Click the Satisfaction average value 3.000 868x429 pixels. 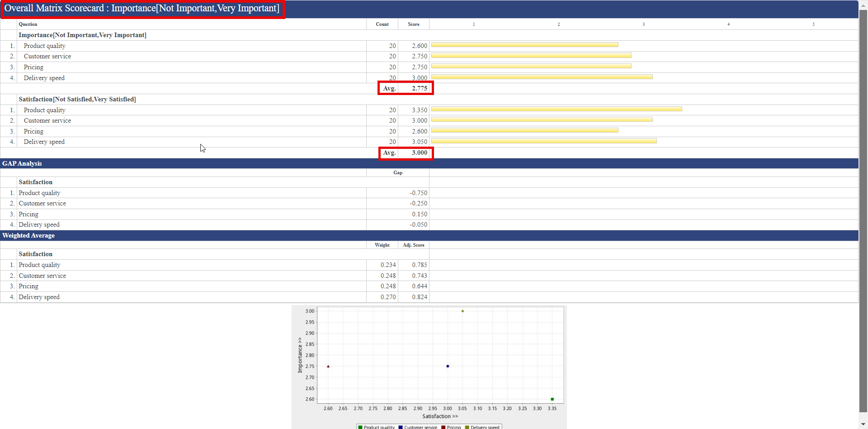(420, 153)
